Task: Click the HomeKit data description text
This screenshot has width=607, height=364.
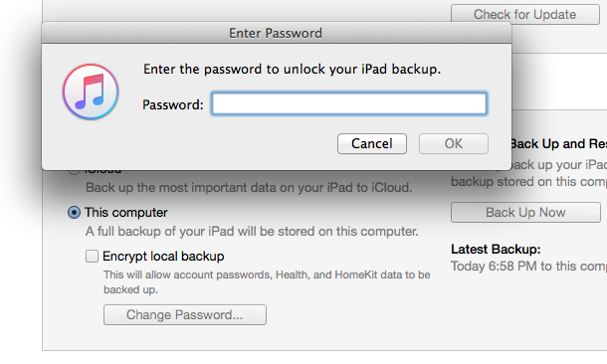Action: 267,282
